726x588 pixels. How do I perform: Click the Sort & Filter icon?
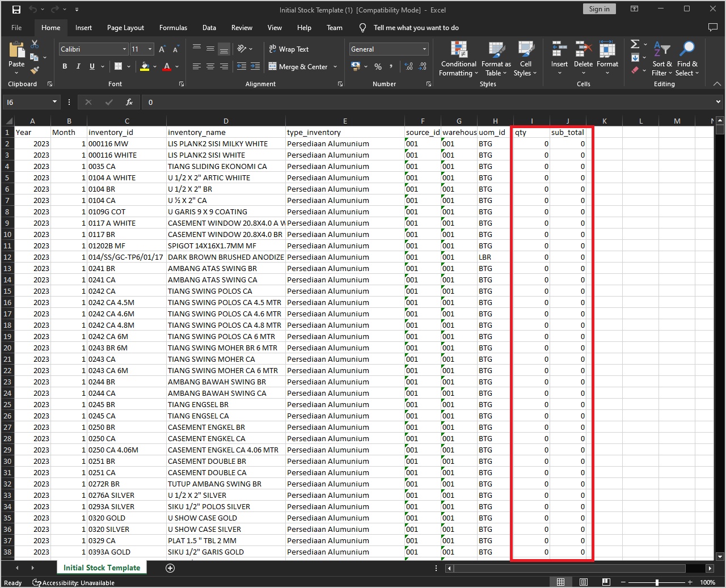[662, 58]
